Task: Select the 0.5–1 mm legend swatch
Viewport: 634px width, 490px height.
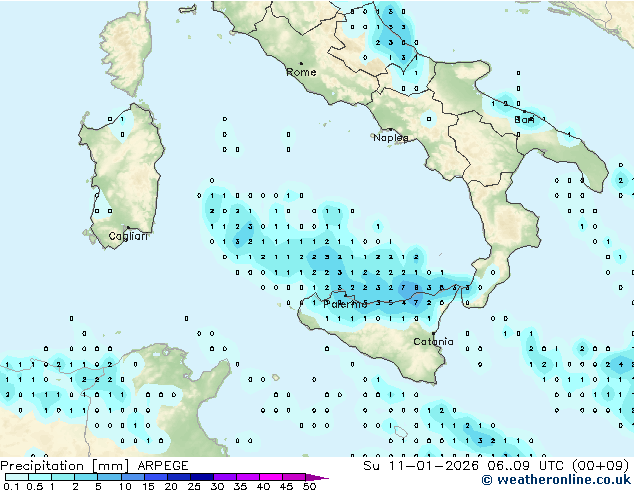Action: tap(40, 477)
